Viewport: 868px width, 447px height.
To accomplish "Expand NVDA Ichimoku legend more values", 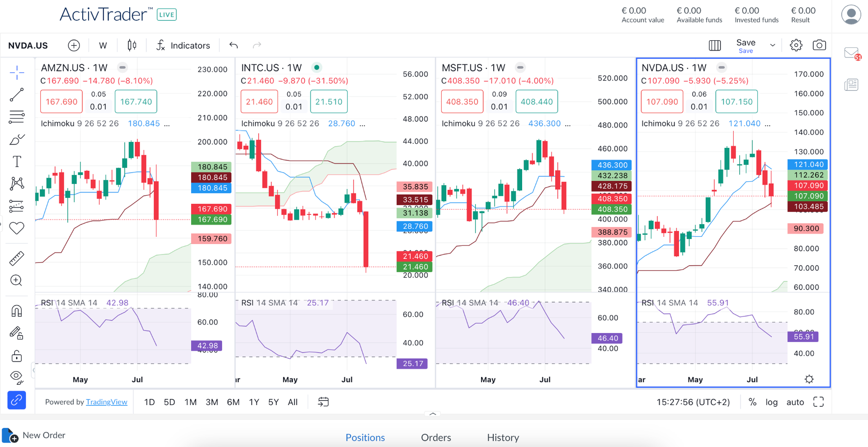I will tap(767, 124).
